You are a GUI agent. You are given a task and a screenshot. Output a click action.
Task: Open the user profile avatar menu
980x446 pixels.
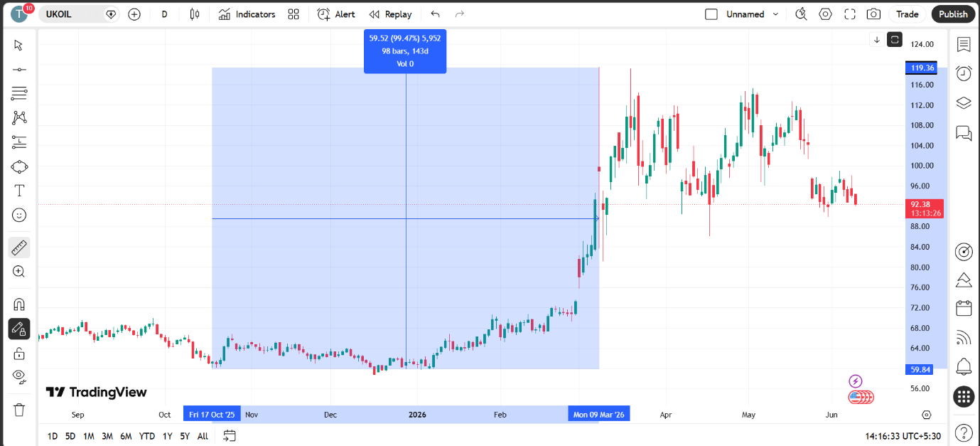click(x=20, y=14)
